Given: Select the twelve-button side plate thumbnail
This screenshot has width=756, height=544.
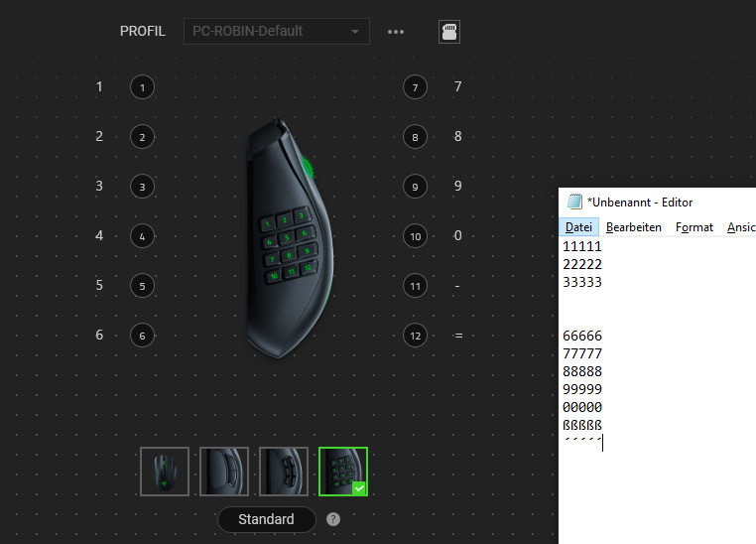Looking at the screenshot, I should pyautogui.click(x=343, y=472).
